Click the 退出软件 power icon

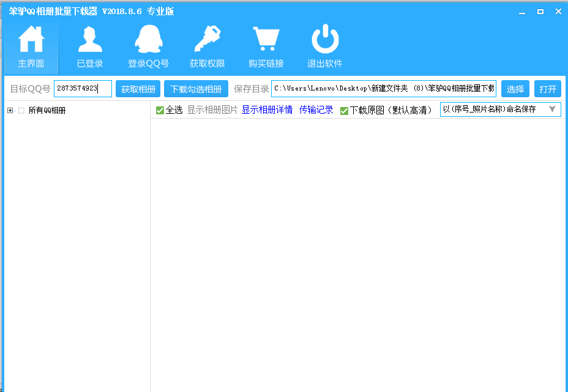coord(325,39)
